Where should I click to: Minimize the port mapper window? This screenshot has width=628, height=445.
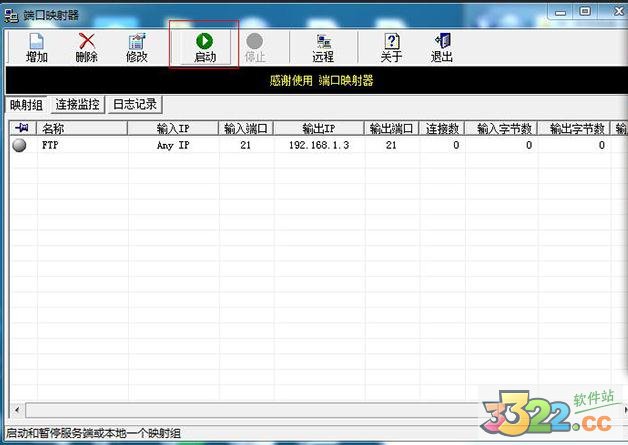(x=561, y=12)
